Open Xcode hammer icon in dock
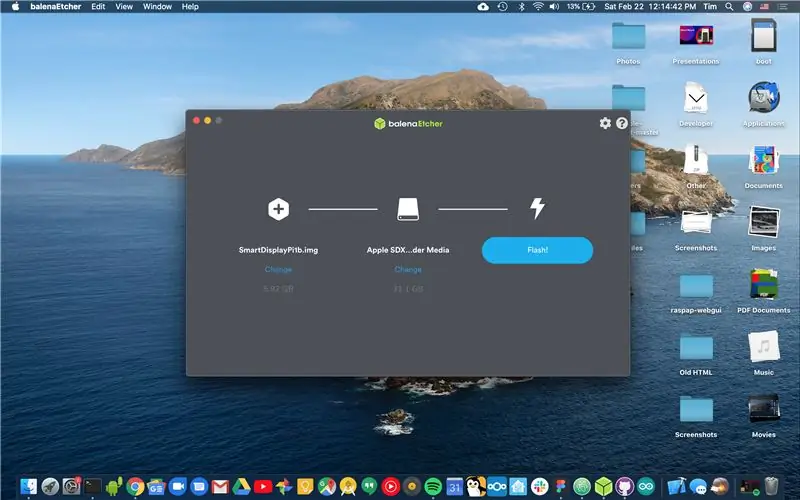 677,486
